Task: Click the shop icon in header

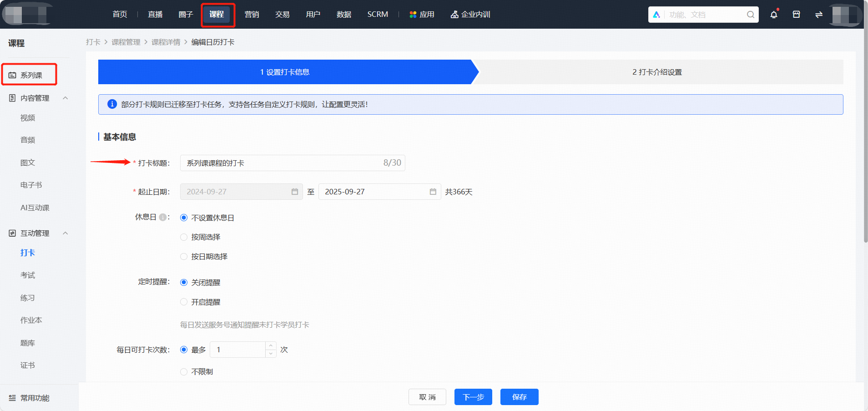Action: 796,15
